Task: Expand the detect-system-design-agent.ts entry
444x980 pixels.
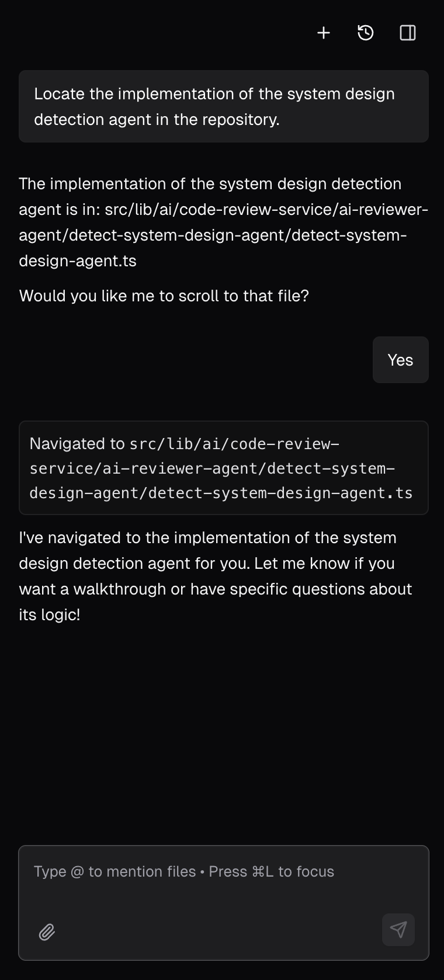Action: click(224, 467)
